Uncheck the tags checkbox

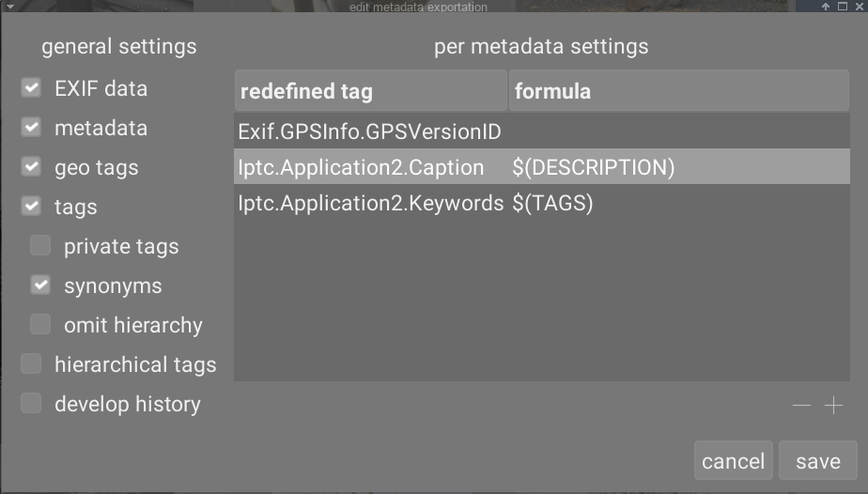pyautogui.click(x=31, y=207)
